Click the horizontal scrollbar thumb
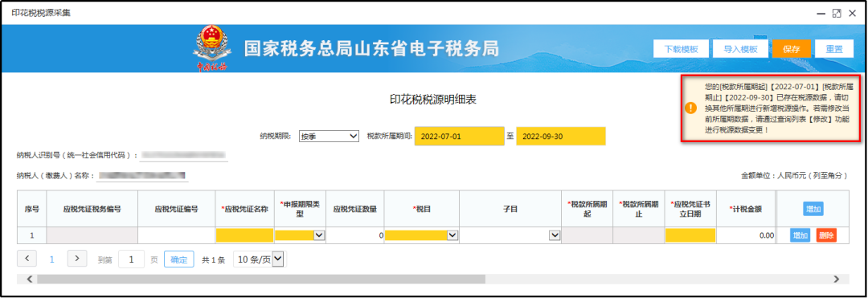Viewport: 868px width, 298px height. [x=261, y=280]
